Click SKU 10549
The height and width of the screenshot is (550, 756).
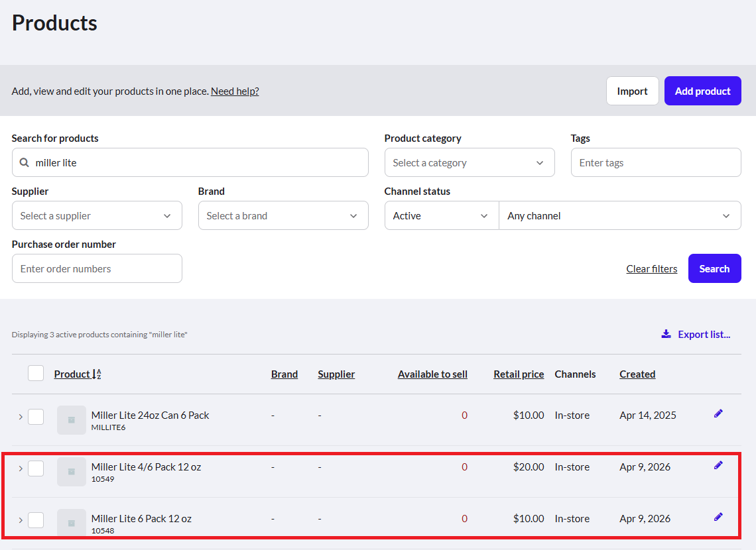click(103, 478)
